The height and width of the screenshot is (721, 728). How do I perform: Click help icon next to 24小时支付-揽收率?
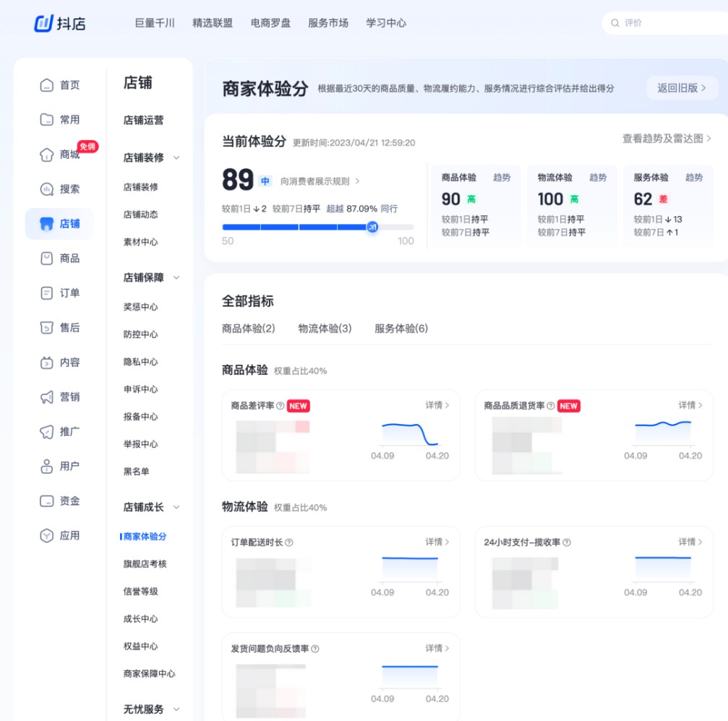tap(567, 543)
